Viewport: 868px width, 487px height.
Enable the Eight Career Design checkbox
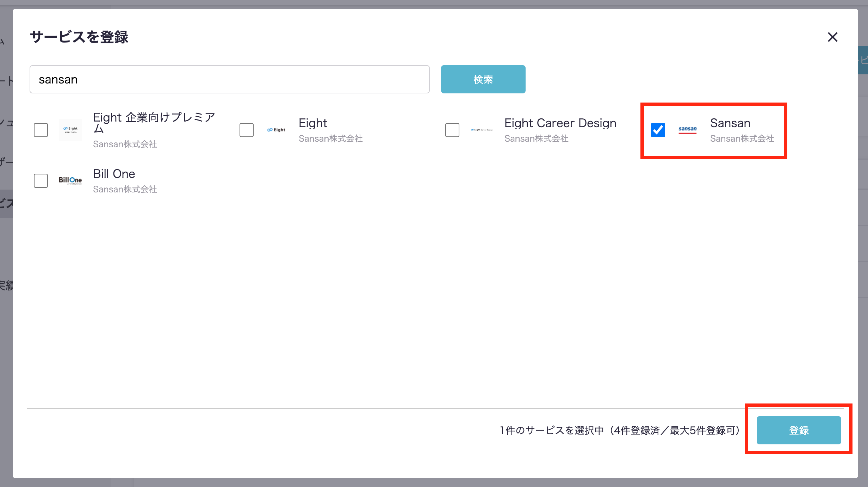pyautogui.click(x=452, y=130)
